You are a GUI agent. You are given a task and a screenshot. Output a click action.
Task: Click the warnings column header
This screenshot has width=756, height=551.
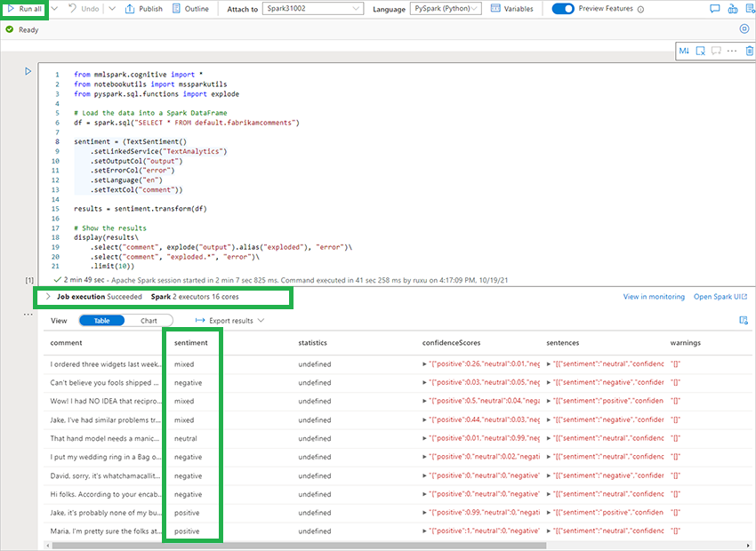(685, 343)
